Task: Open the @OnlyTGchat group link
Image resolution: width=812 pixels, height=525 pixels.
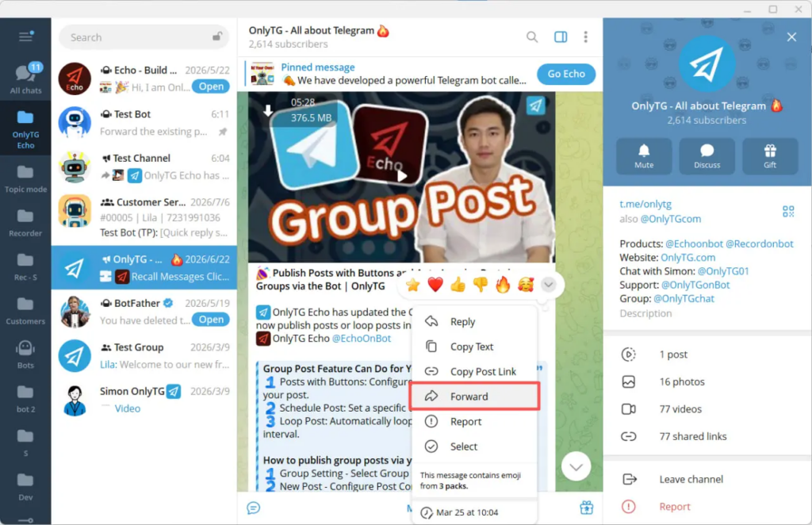Action: pos(684,298)
